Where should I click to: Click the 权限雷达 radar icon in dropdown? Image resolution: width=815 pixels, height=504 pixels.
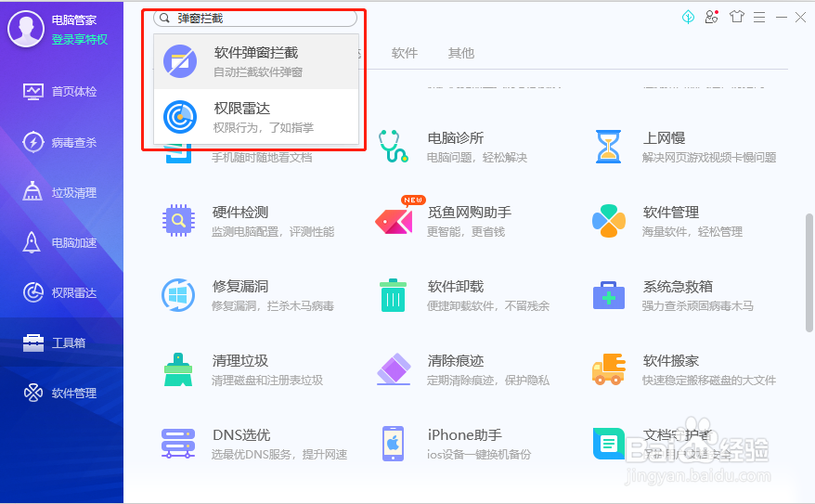click(x=180, y=117)
